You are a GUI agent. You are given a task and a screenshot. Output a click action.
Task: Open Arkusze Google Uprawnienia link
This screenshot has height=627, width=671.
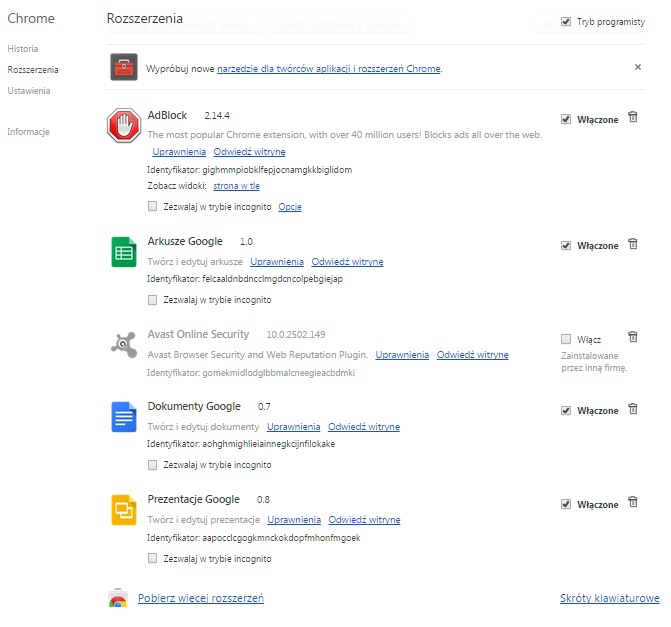(x=277, y=261)
